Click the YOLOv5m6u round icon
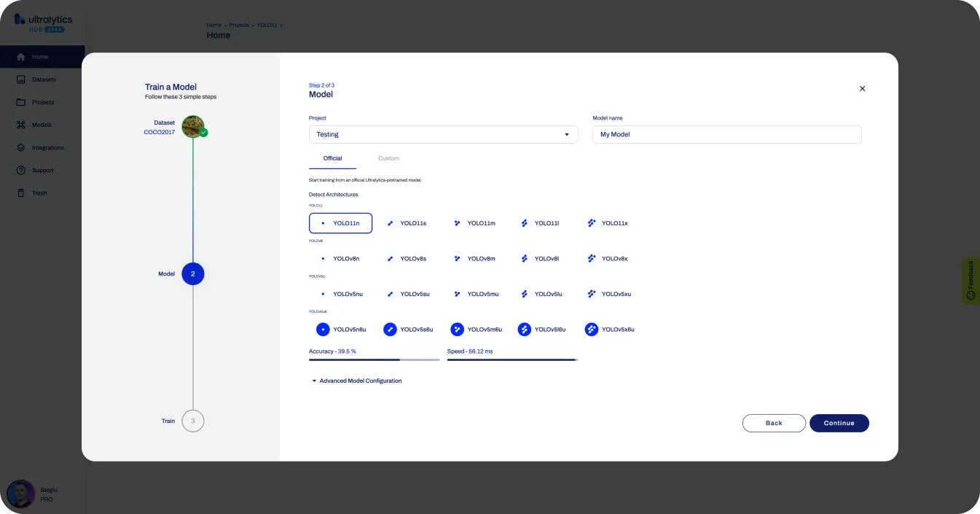 coord(458,330)
